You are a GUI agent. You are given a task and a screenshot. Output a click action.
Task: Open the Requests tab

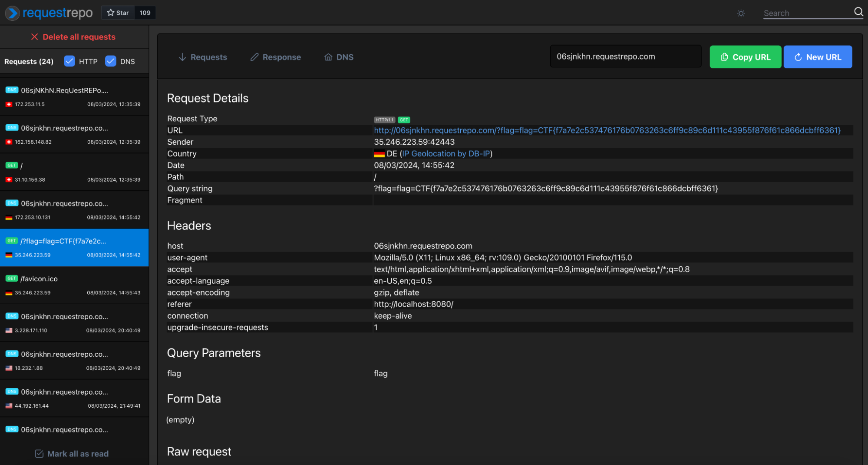pos(203,57)
